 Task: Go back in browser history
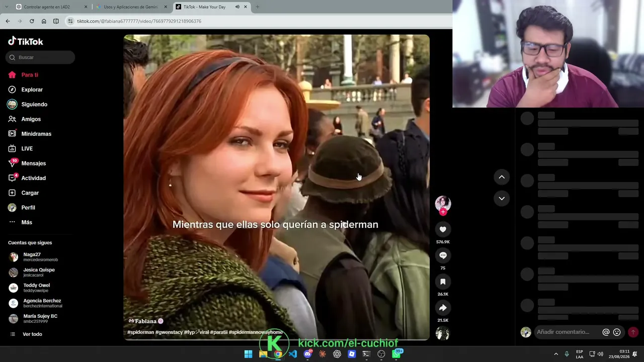click(8, 21)
